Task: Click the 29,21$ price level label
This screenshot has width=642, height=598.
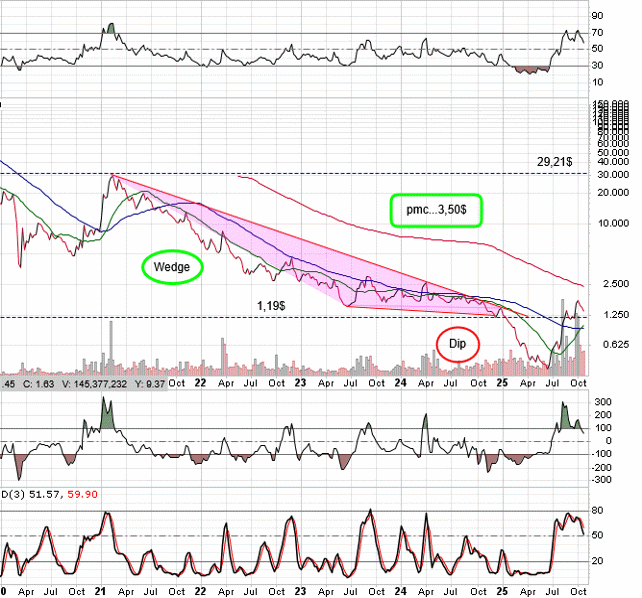Action: pos(555,160)
